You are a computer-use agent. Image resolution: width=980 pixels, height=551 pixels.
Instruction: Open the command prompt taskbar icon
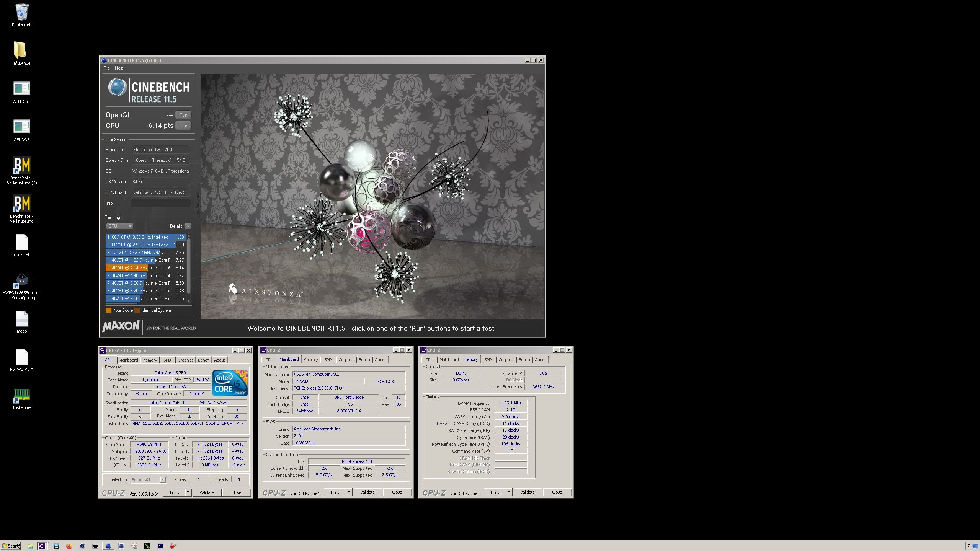coord(95,546)
